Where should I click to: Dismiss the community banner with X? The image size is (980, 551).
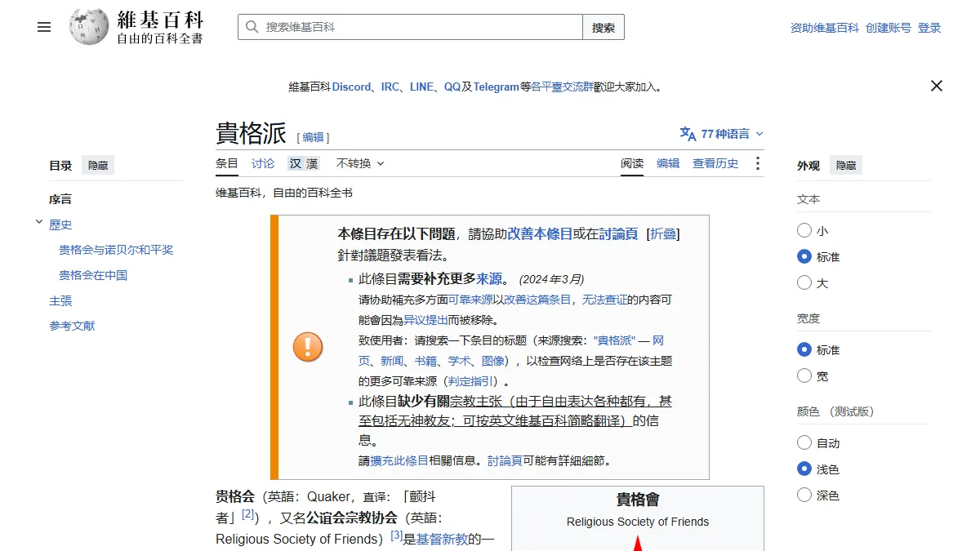[x=937, y=86]
